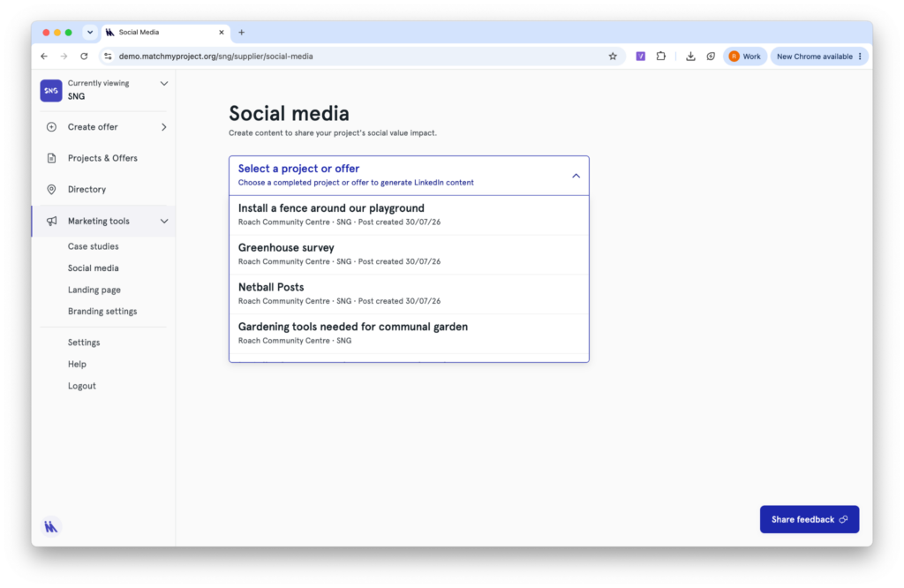The height and width of the screenshot is (588, 904).
Task: Go to Branding settings menu item
Action: 102,312
